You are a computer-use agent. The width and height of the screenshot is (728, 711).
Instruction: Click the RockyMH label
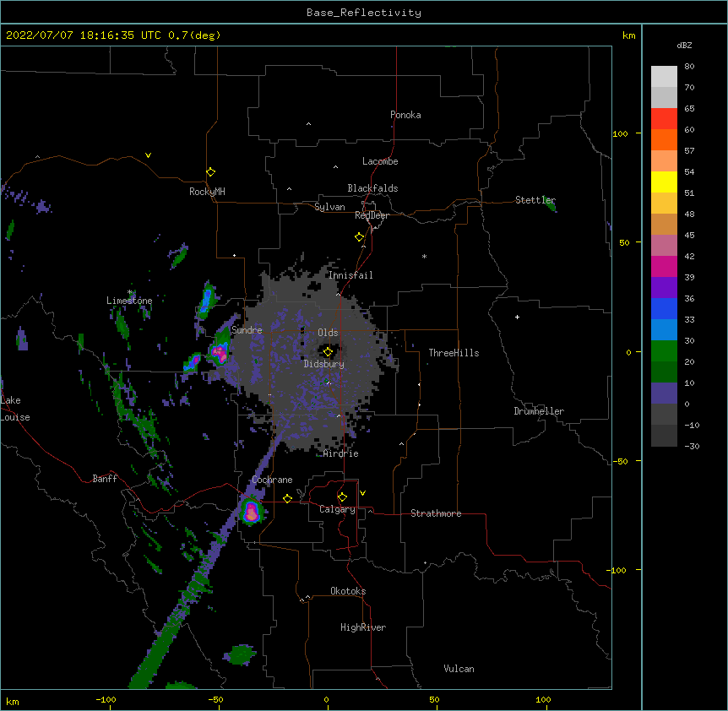point(207,192)
